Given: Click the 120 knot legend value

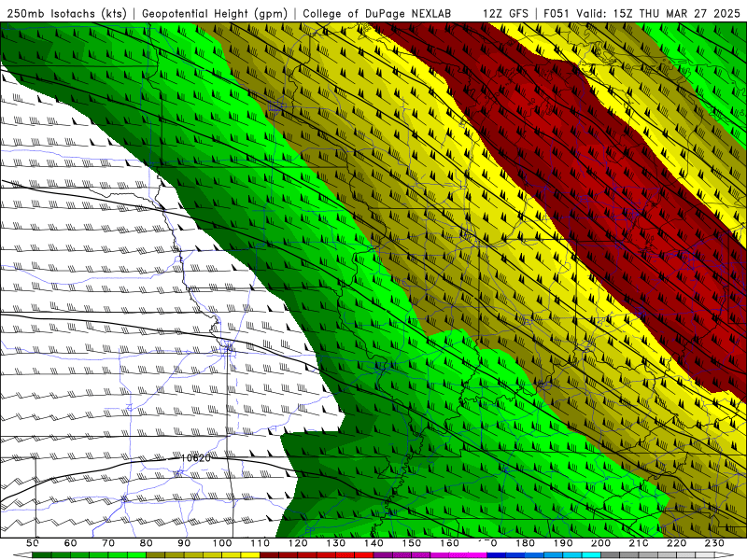Looking at the screenshot, I should tap(298, 543).
